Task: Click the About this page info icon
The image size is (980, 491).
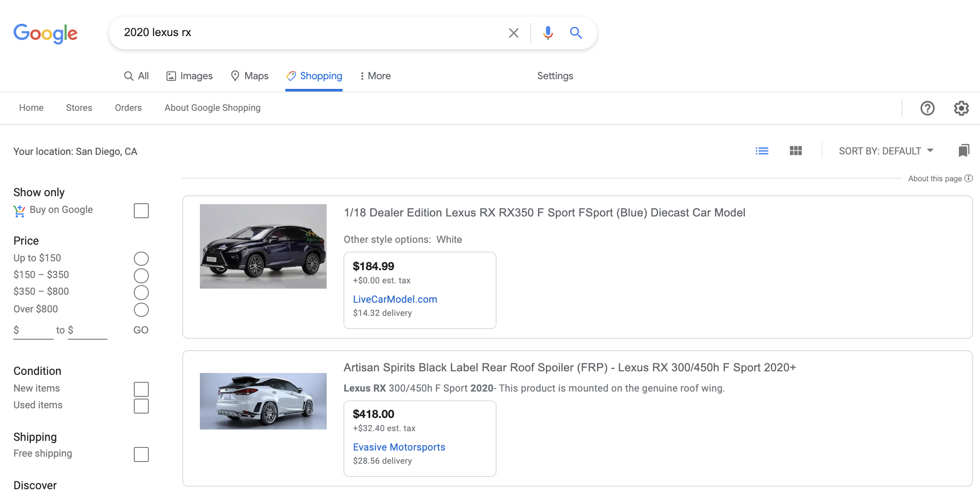Action: pos(969,178)
